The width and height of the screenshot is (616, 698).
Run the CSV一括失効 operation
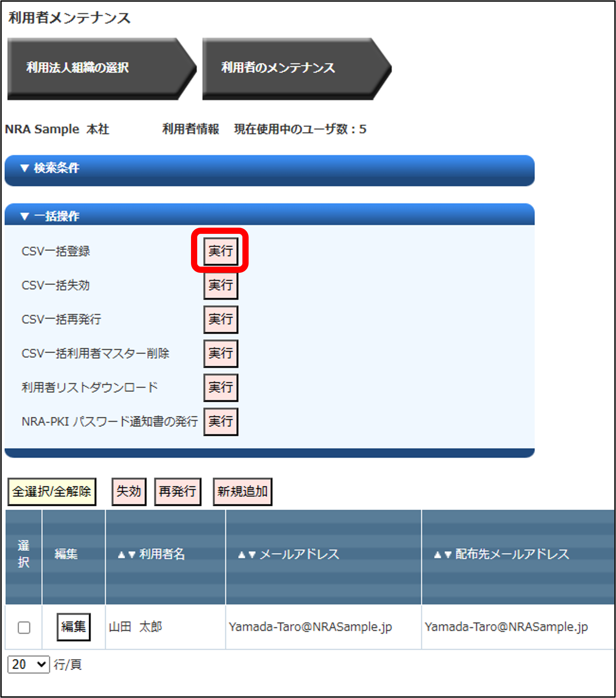[x=220, y=285]
